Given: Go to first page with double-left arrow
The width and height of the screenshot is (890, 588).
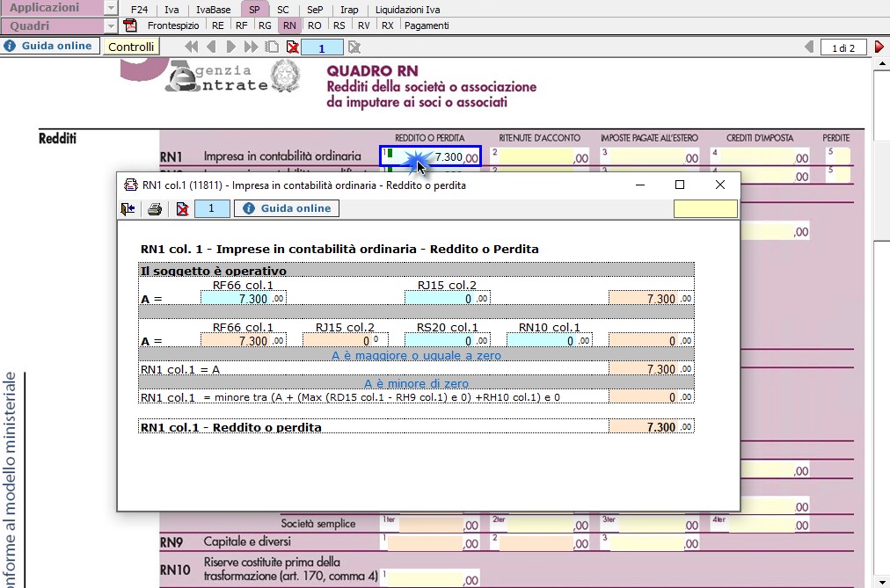Looking at the screenshot, I should click(x=192, y=47).
